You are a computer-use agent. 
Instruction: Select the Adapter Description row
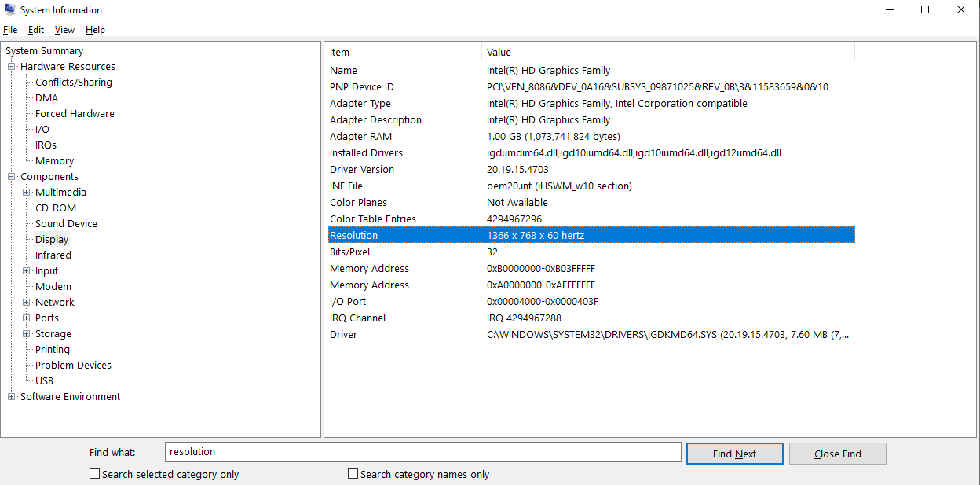(591, 120)
